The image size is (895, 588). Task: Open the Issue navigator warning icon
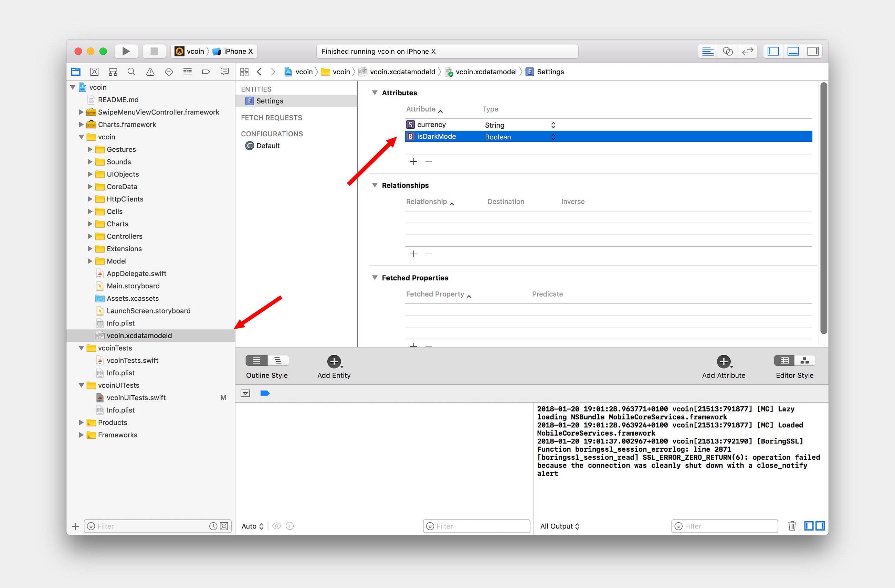tap(150, 72)
